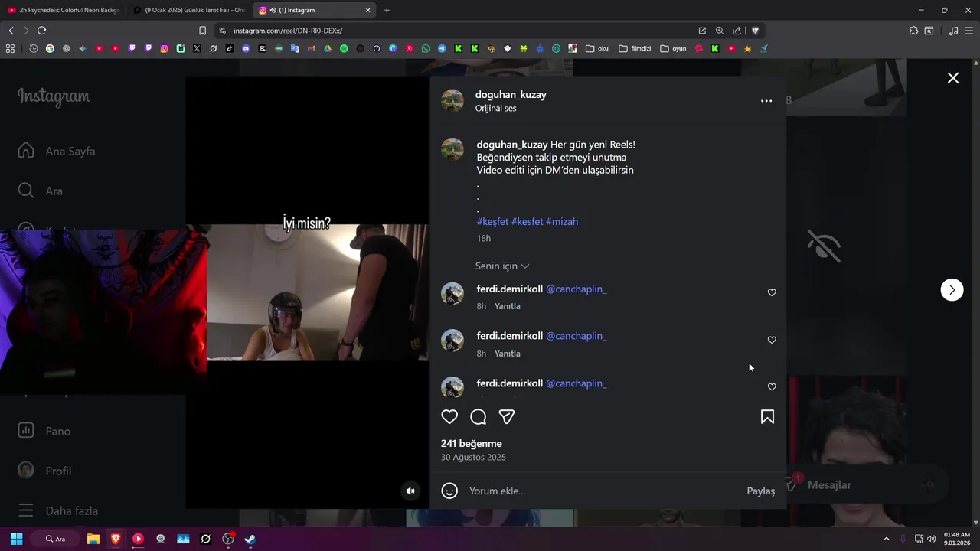
Task: Go to Ana Sayfa in Instagram sidebar
Action: pos(57,151)
